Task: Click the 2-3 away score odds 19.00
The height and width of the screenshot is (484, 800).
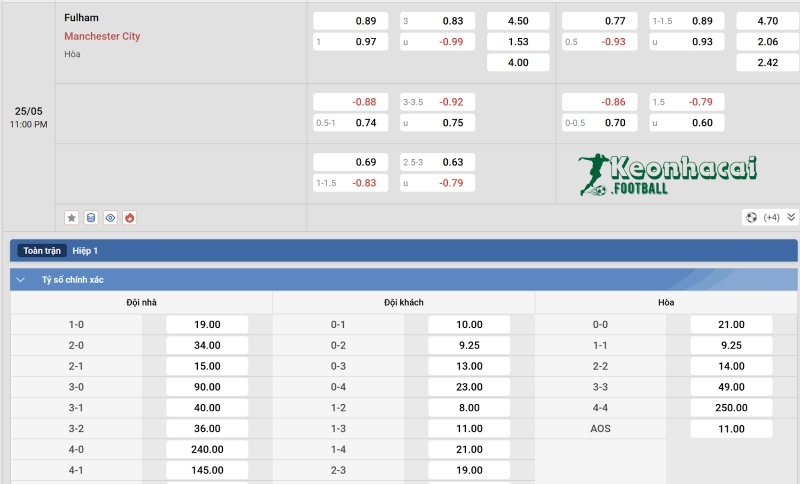Action: click(x=469, y=471)
